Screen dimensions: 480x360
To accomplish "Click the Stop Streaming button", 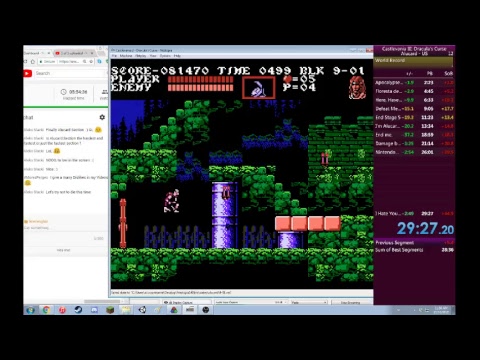I will [x=350, y=302].
